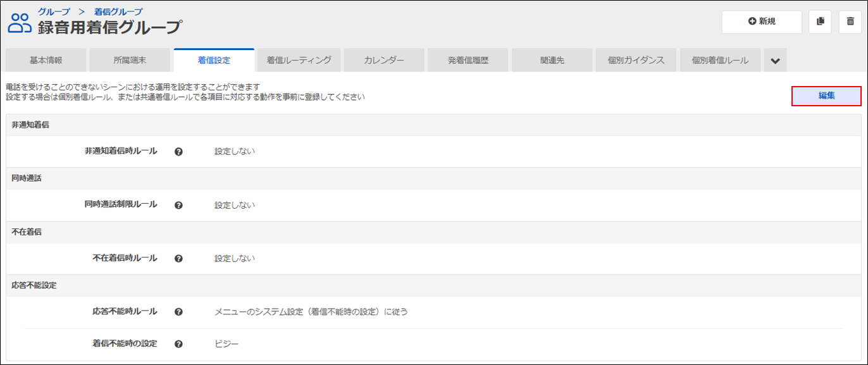868x365 pixels.
Task: Click the 新規 create button
Action: click(x=762, y=22)
